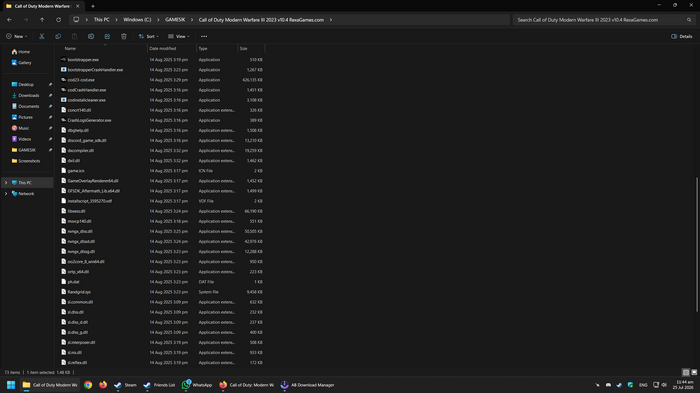Switch to details layout icon in status bar
Viewport: 700px width, 393px height.
click(x=686, y=372)
